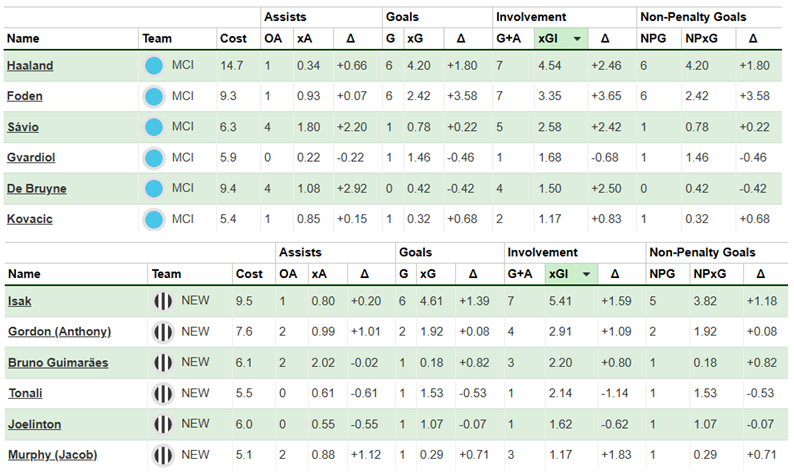794x474 pixels.
Task: Click the Involvement group header in Newcastle table
Action: 542,252
